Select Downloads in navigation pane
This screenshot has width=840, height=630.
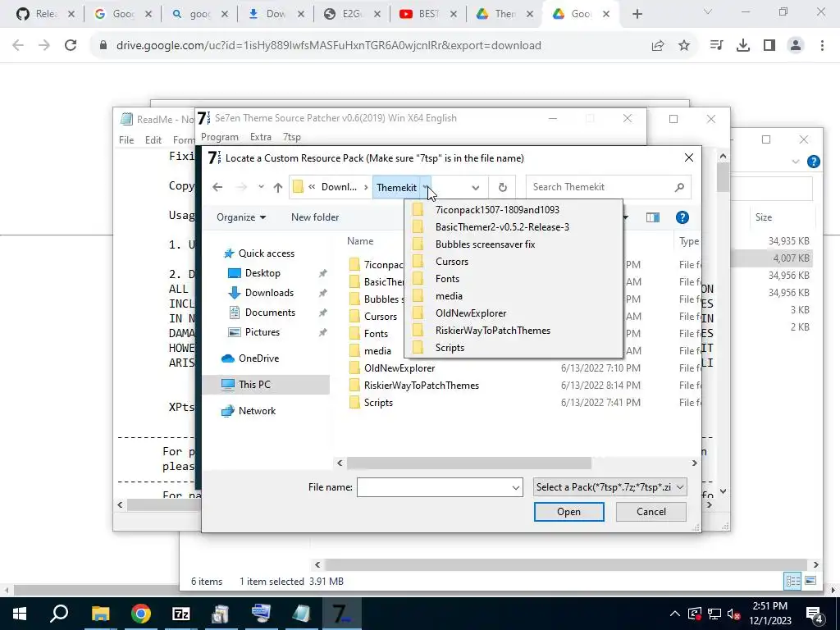269,293
